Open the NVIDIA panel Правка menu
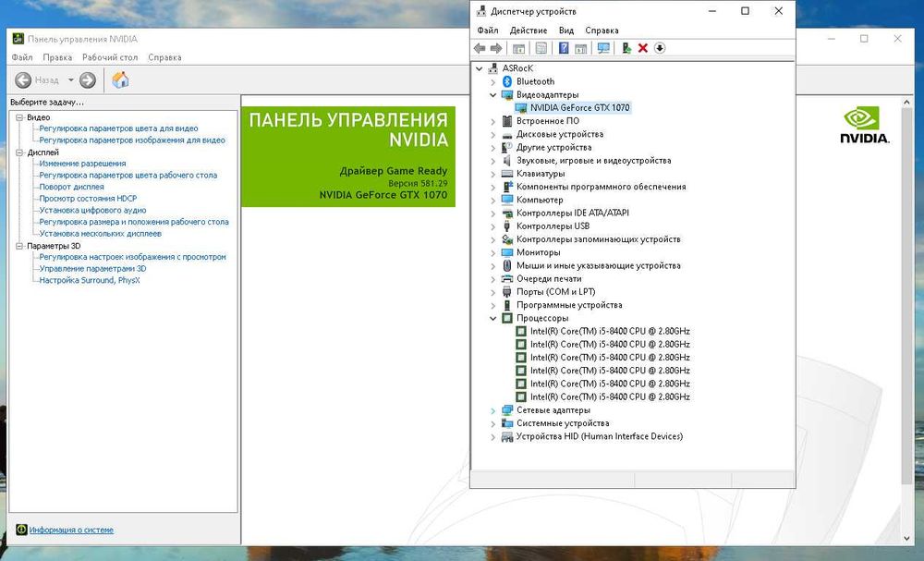The image size is (924, 561). pos(57,57)
